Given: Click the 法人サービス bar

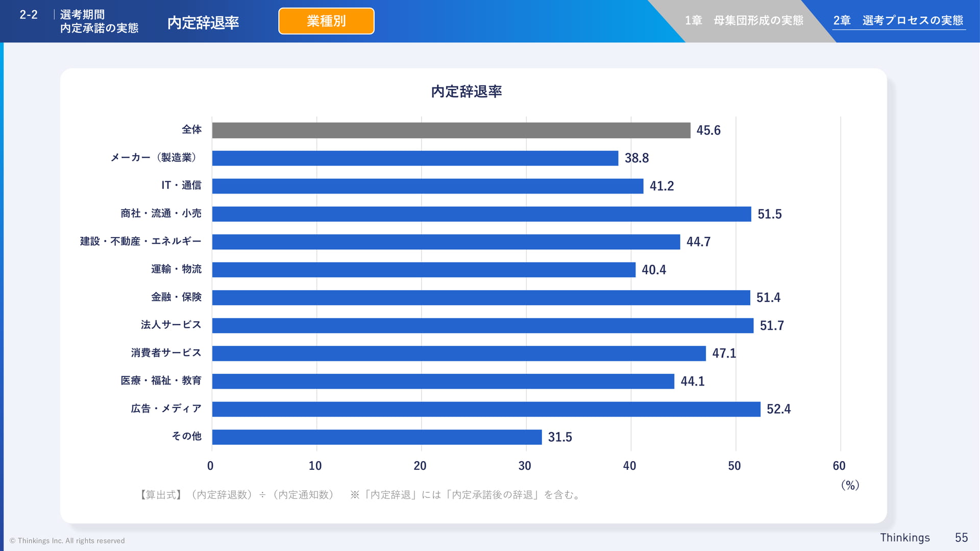Looking at the screenshot, I should (483, 325).
